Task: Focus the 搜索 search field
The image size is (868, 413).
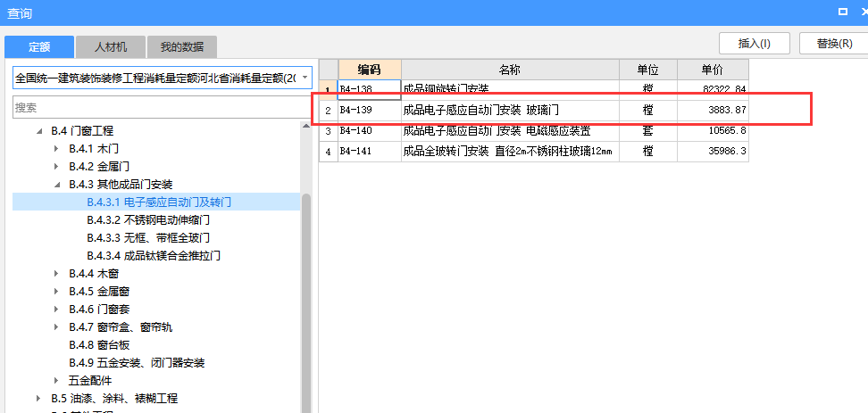Action: (161, 107)
